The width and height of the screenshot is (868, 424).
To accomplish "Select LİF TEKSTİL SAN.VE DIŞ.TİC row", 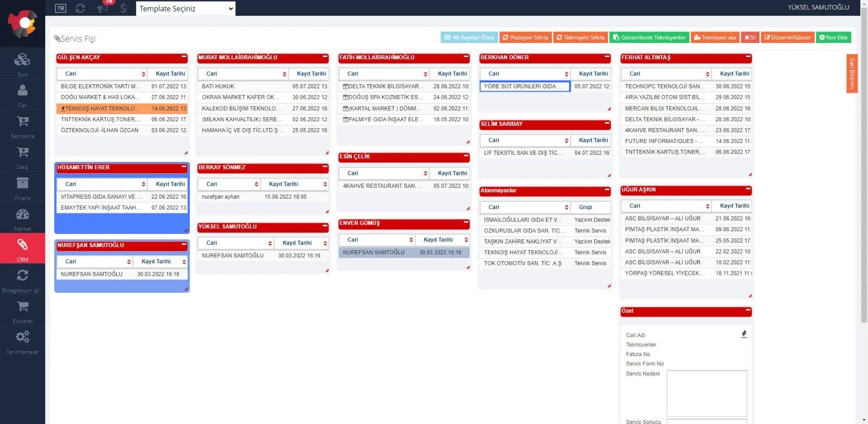I will pos(545,153).
